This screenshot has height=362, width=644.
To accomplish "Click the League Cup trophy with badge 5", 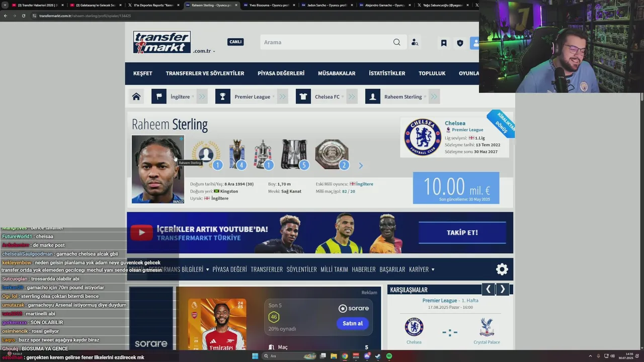I will coord(294,154).
